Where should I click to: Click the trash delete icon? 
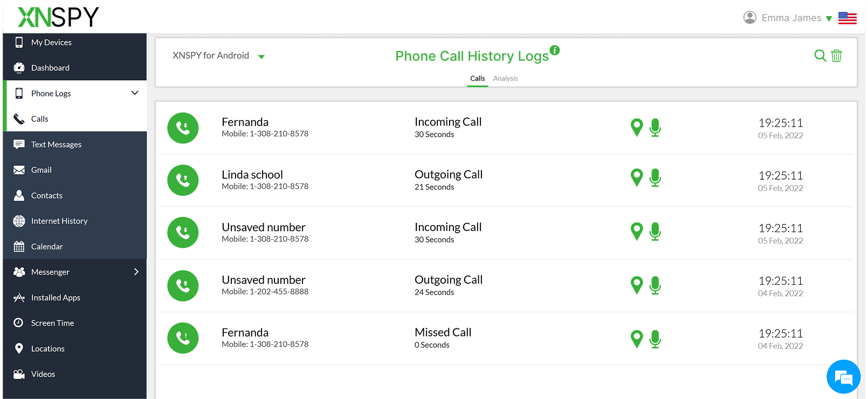coord(836,55)
